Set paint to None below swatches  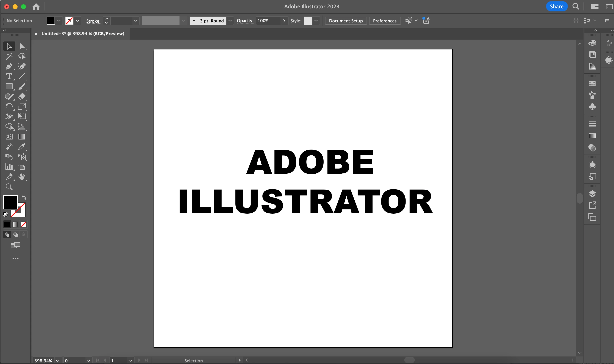[23, 224]
